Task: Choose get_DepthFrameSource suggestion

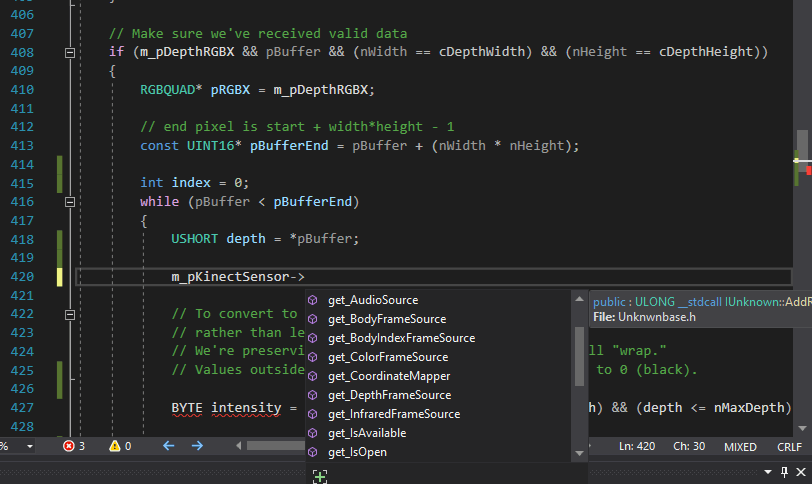Action: tap(439, 395)
